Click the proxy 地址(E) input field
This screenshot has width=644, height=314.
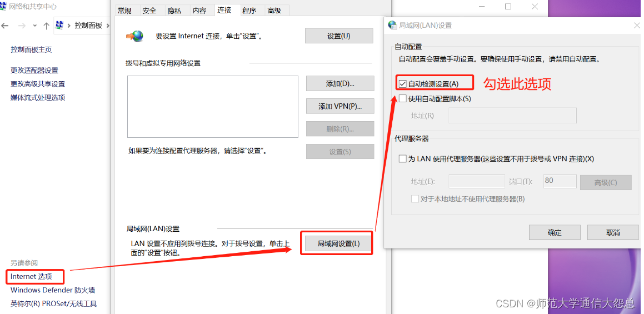point(476,181)
